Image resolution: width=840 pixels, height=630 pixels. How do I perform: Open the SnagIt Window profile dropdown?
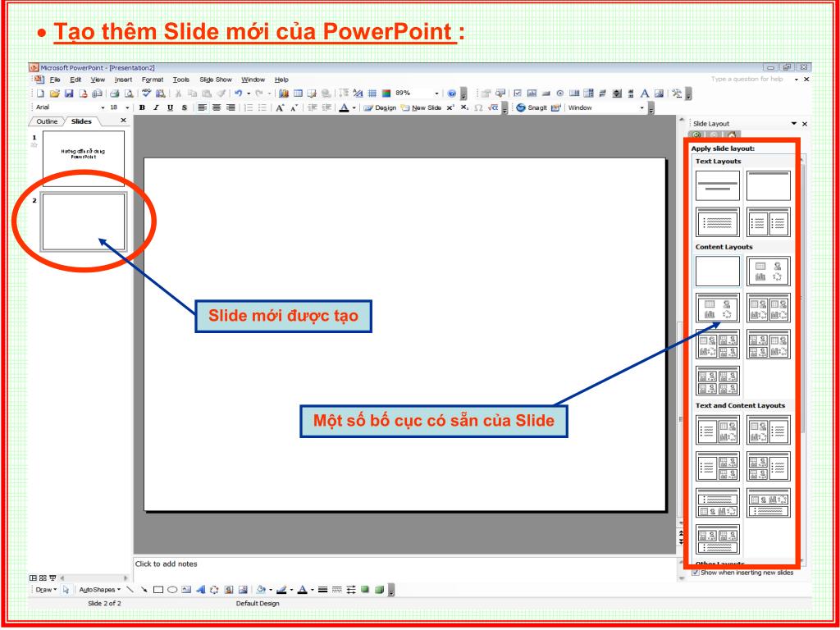641,107
